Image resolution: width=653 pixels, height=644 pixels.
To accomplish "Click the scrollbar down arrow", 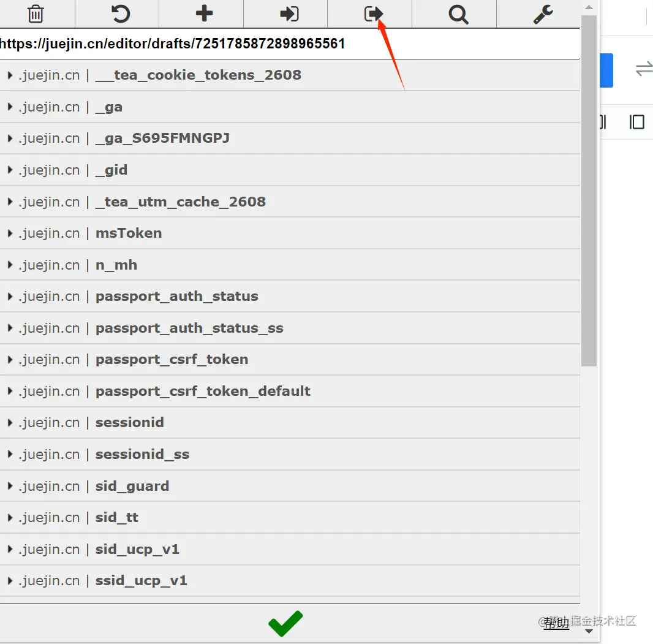I will (x=589, y=631).
